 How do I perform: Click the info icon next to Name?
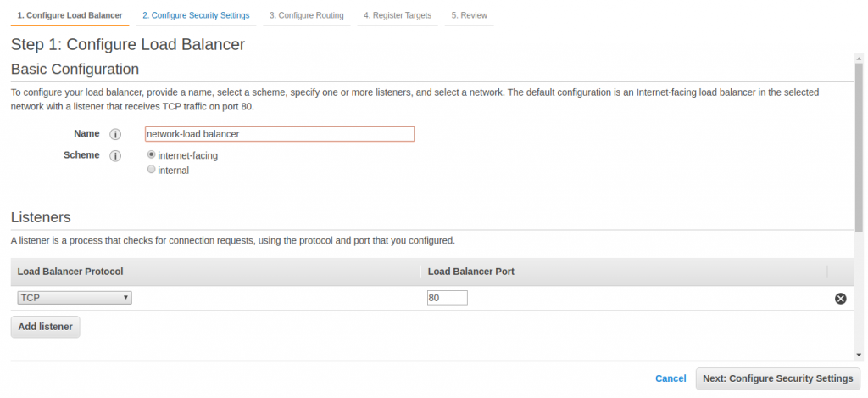pyautogui.click(x=116, y=134)
